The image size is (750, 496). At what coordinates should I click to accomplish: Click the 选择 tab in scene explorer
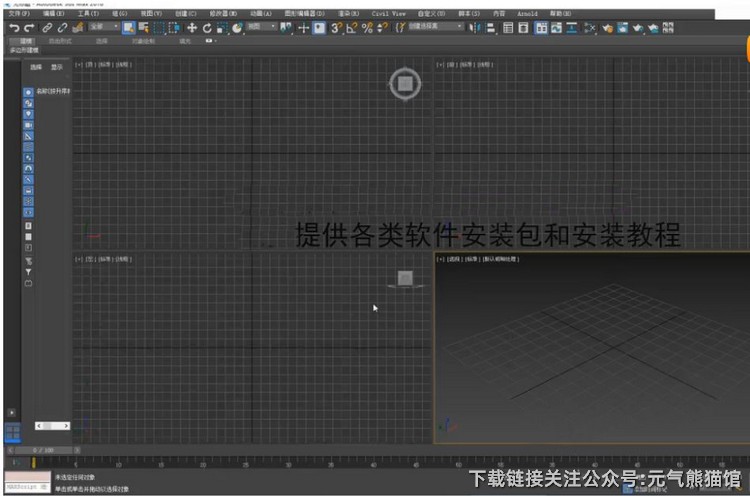point(36,67)
